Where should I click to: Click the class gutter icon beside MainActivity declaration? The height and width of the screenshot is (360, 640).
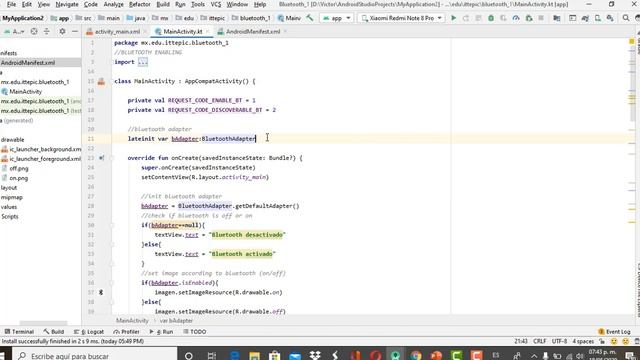pos(101,81)
